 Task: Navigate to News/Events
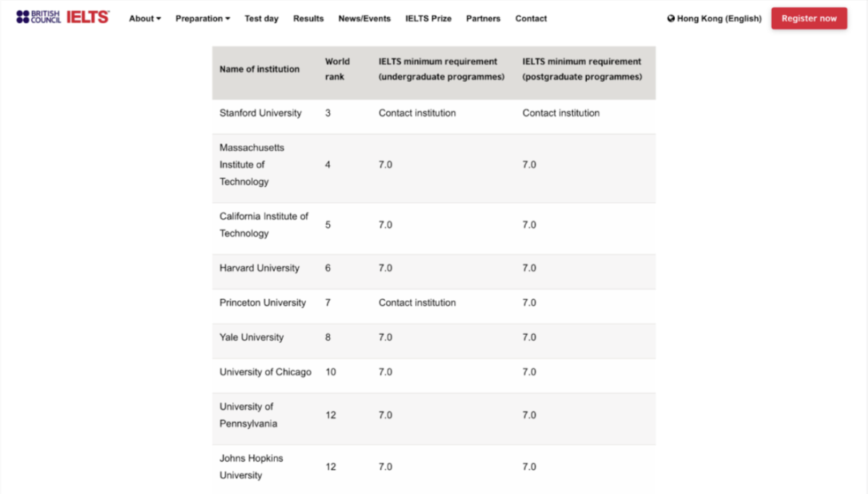pyautogui.click(x=365, y=19)
